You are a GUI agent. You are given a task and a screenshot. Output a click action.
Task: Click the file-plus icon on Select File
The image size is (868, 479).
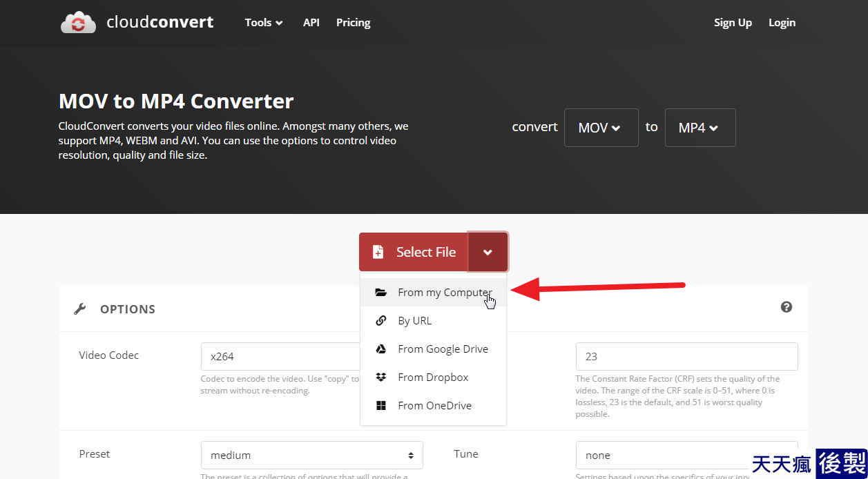coord(378,252)
